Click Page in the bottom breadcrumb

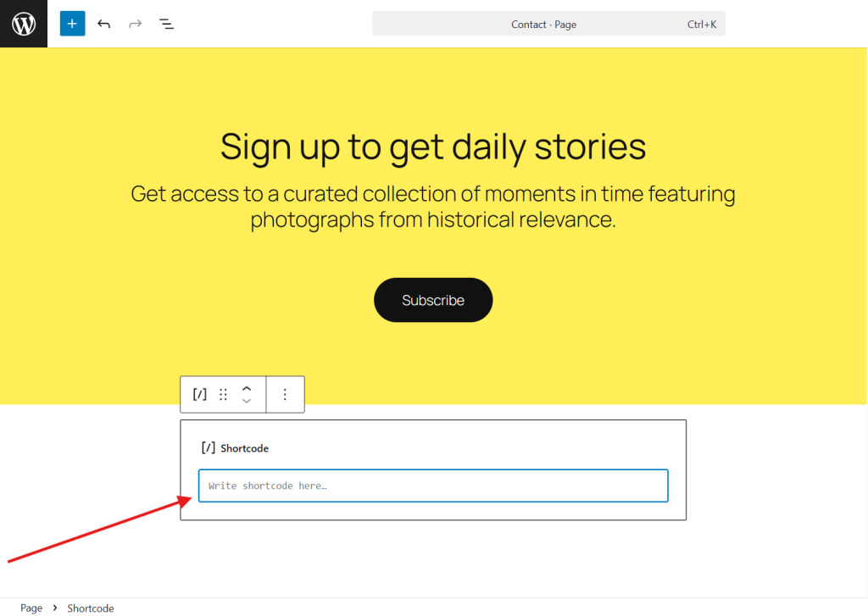[x=31, y=608]
